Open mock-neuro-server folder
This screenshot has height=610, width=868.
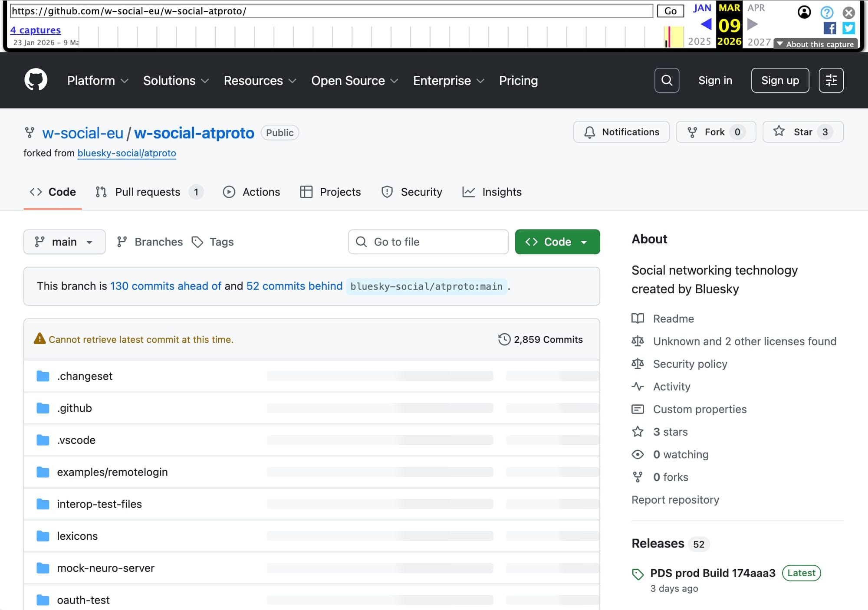click(105, 568)
